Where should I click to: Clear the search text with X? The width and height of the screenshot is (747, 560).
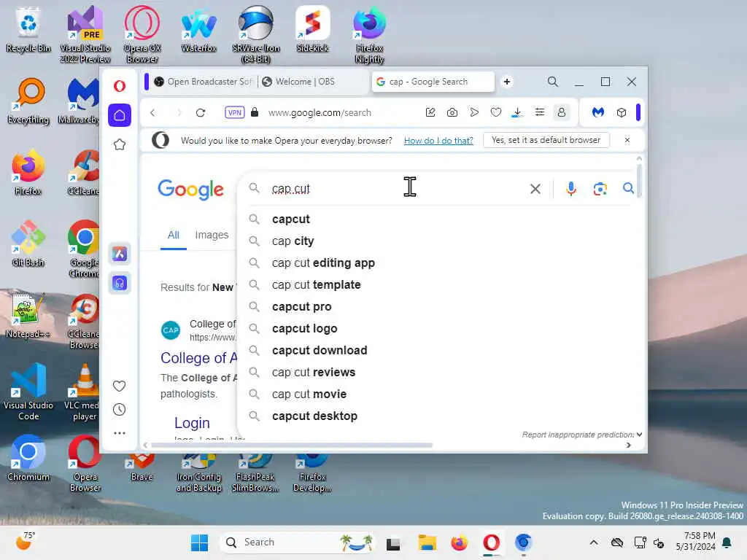(x=535, y=189)
